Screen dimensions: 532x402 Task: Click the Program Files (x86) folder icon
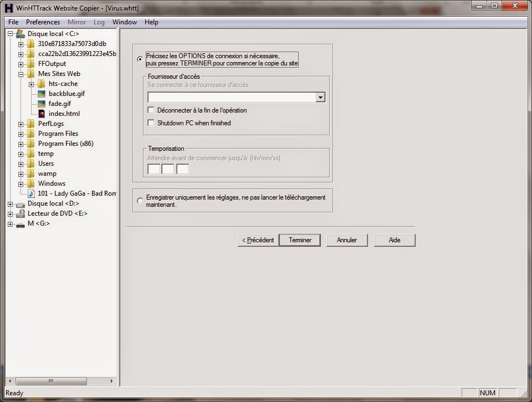click(x=30, y=144)
